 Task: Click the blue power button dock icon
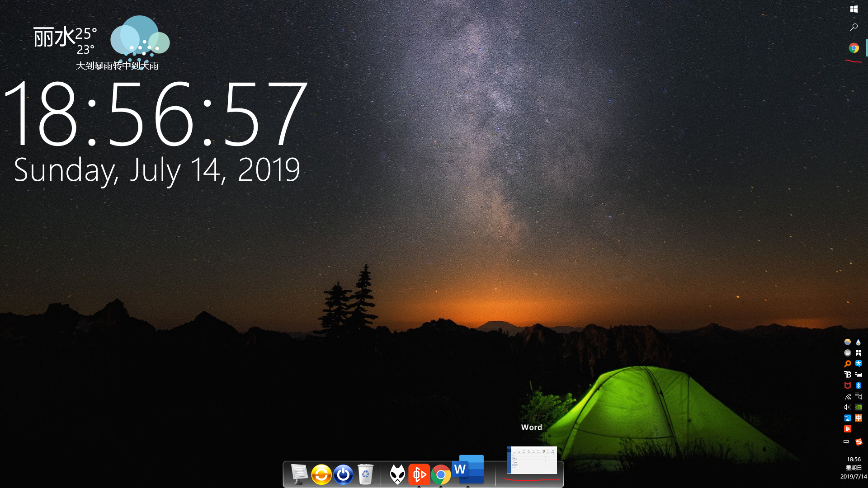point(343,475)
